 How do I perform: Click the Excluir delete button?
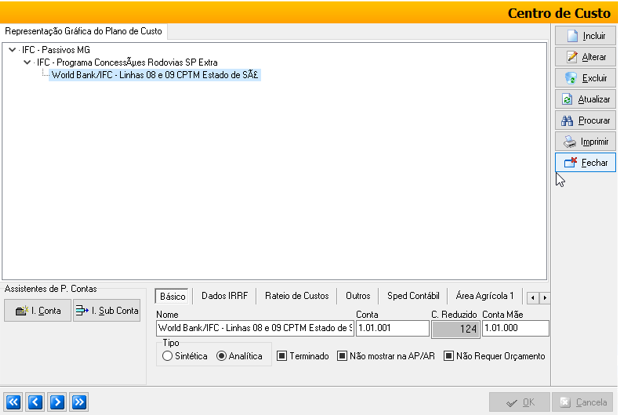pos(585,78)
